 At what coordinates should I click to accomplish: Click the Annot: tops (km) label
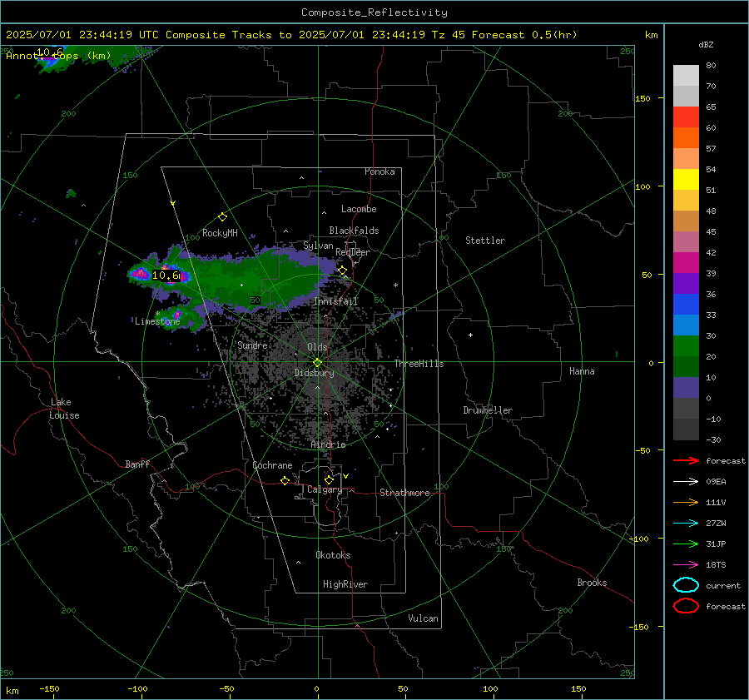[58, 56]
